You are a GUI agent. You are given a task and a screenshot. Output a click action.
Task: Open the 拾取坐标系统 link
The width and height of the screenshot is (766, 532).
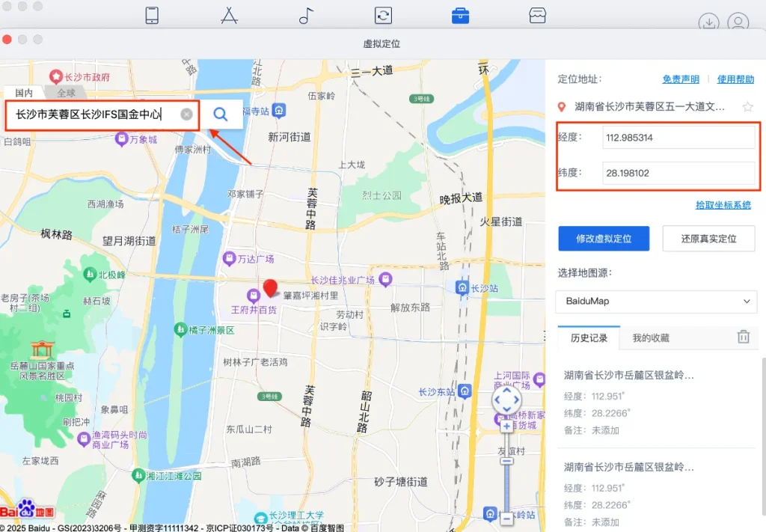(x=723, y=205)
